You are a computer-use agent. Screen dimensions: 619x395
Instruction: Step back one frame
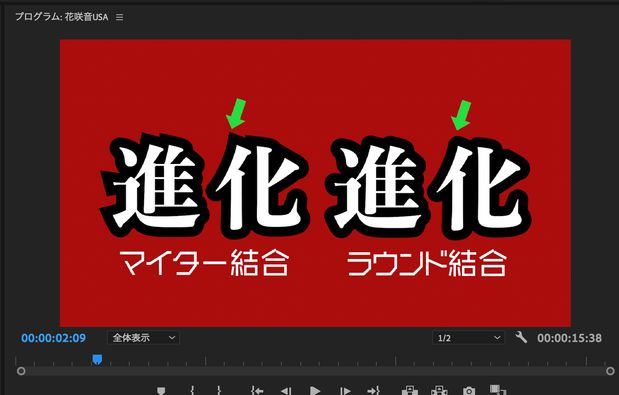pyautogui.click(x=286, y=391)
